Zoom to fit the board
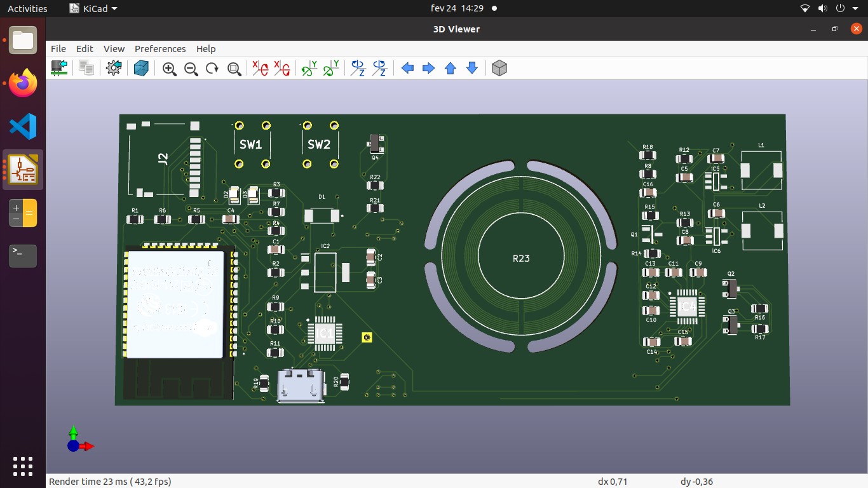 tap(234, 69)
